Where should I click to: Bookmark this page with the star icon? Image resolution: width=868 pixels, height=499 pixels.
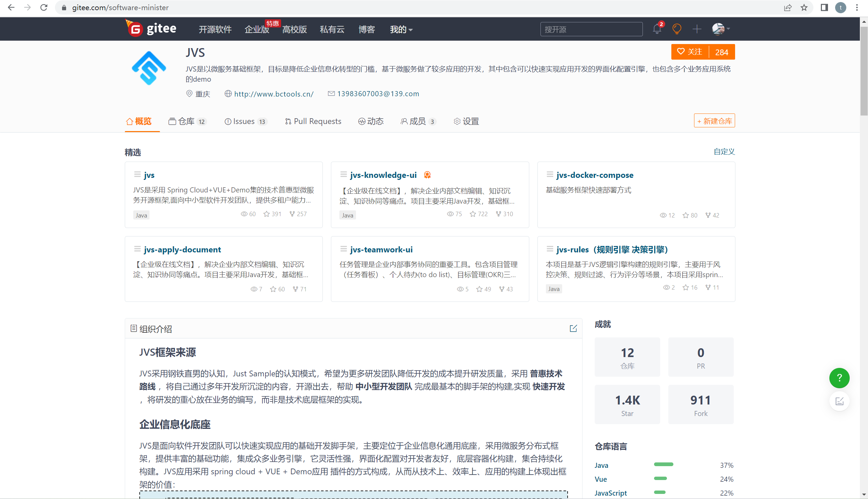point(804,7)
